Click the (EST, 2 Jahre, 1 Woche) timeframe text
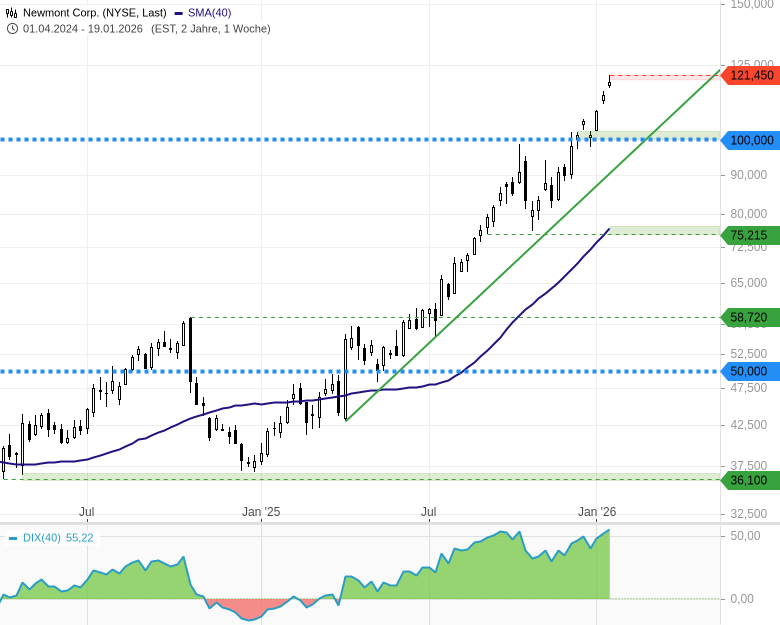 click(x=211, y=28)
